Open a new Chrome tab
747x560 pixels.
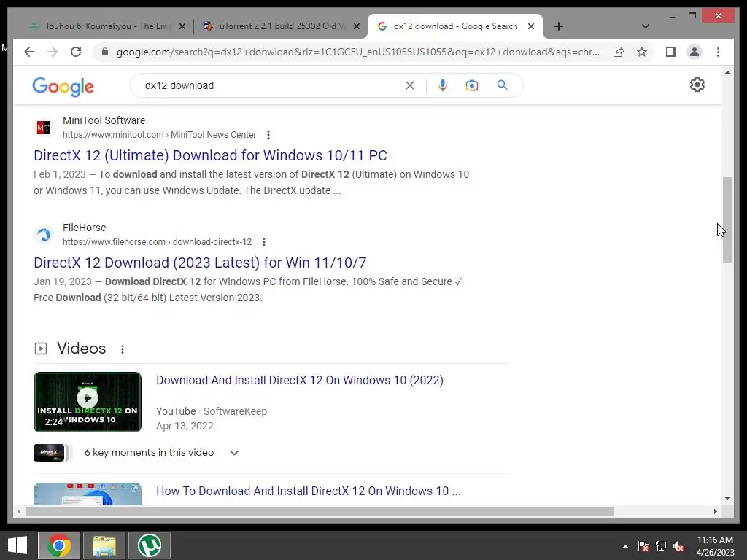tap(559, 26)
